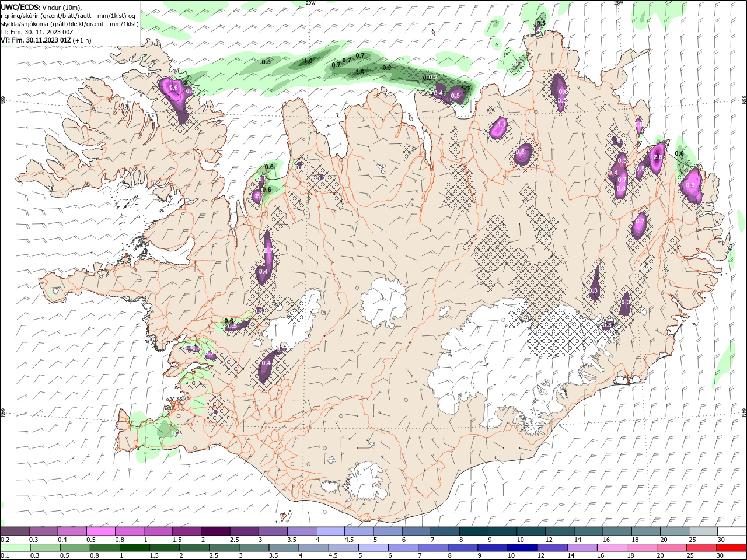Pick the light gray 25–30 swatch, upper legend row
This screenshot has width=747, height=560.
coord(702,531)
